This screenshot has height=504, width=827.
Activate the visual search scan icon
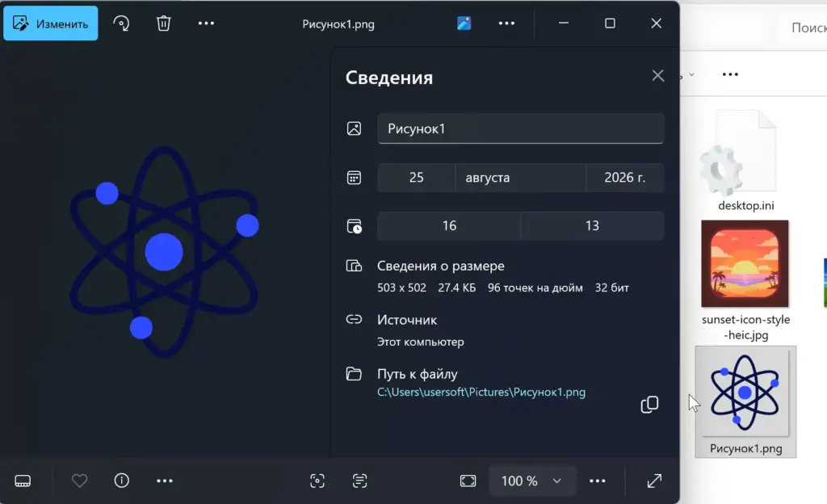tap(317, 481)
